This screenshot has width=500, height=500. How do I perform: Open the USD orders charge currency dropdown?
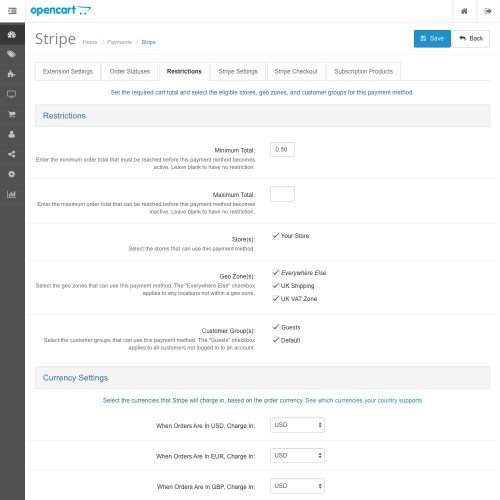click(297, 425)
